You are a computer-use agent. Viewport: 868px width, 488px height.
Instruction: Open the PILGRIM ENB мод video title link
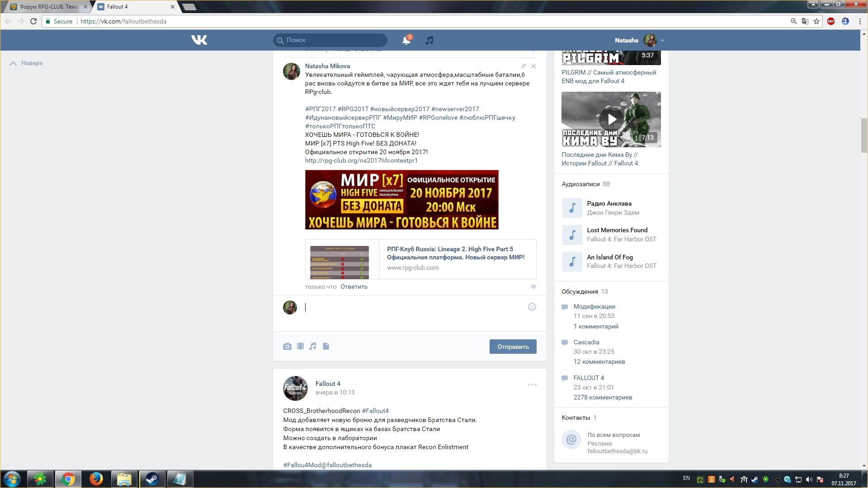[x=609, y=77]
